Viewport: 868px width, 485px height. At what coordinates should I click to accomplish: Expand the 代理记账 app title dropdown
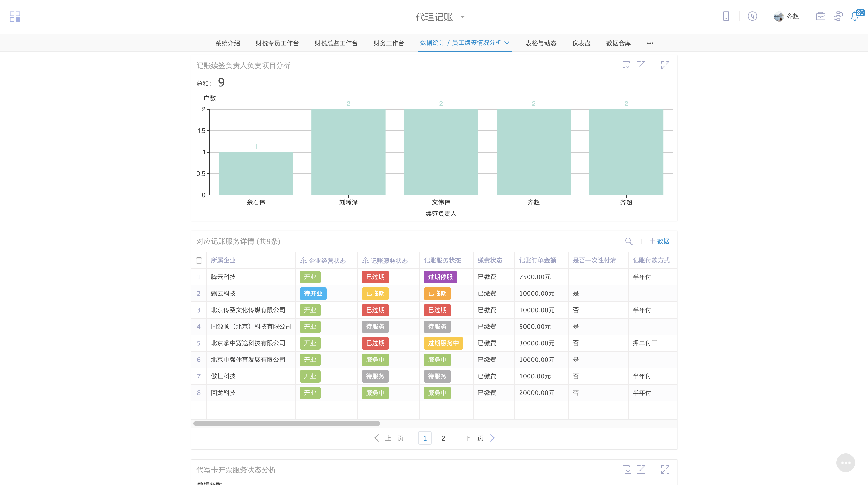tap(463, 17)
